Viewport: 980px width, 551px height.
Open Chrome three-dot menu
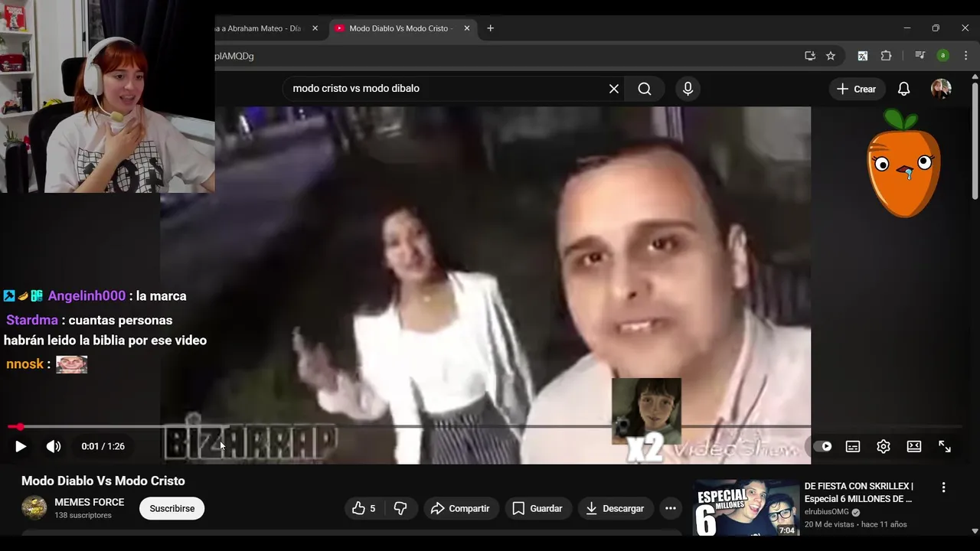(966, 56)
